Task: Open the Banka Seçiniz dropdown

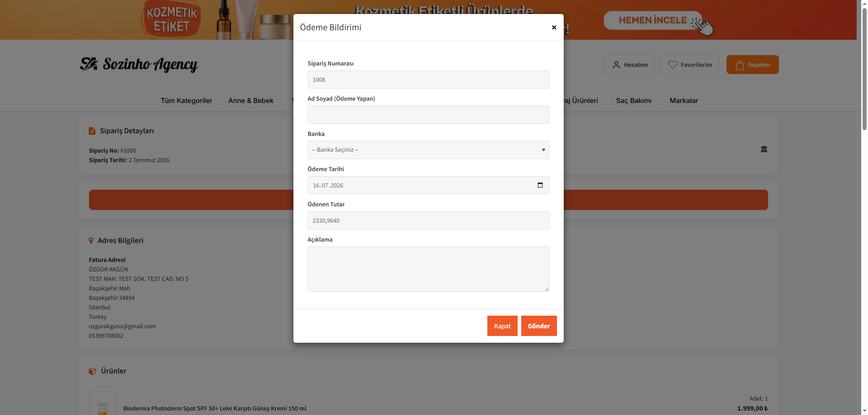Action: coord(428,150)
